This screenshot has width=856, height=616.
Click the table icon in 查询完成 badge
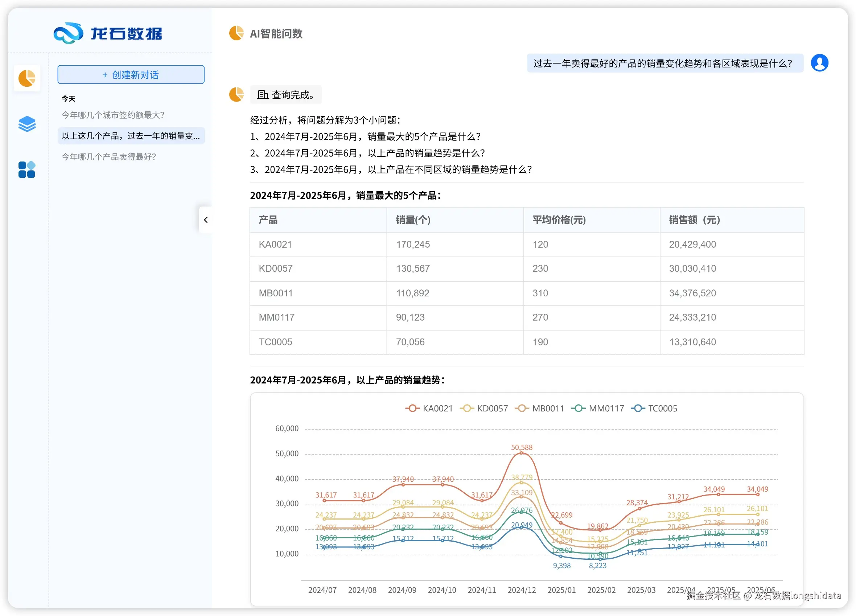click(263, 95)
